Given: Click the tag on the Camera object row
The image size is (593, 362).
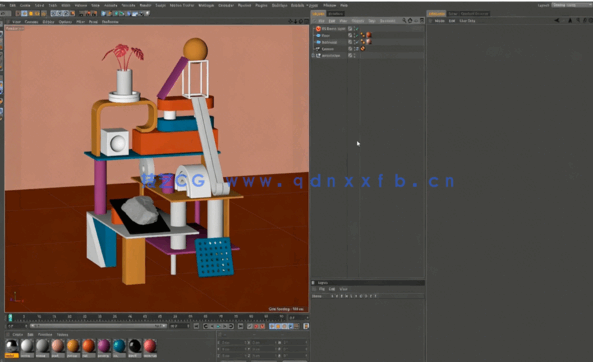Looking at the screenshot, I should click(x=363, y=49).
